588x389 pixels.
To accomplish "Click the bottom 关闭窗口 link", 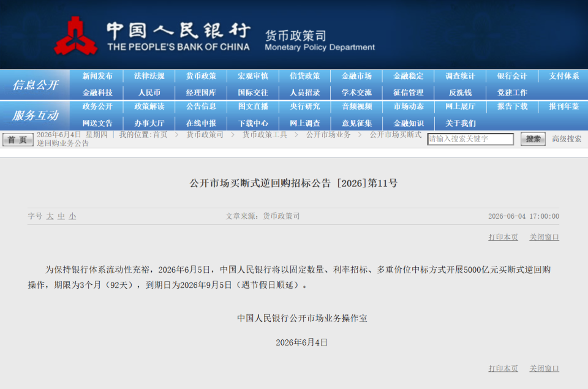I will (x=544, y=368).
